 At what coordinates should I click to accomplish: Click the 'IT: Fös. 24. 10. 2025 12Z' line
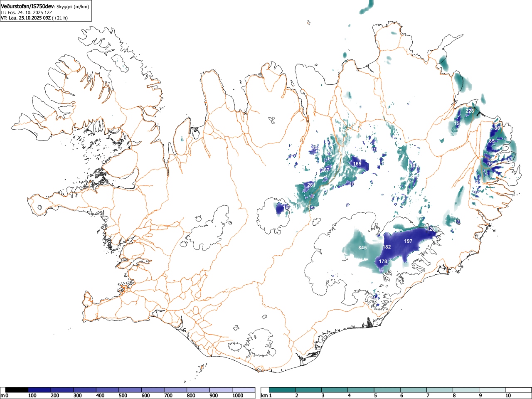(x=27, y=12)
